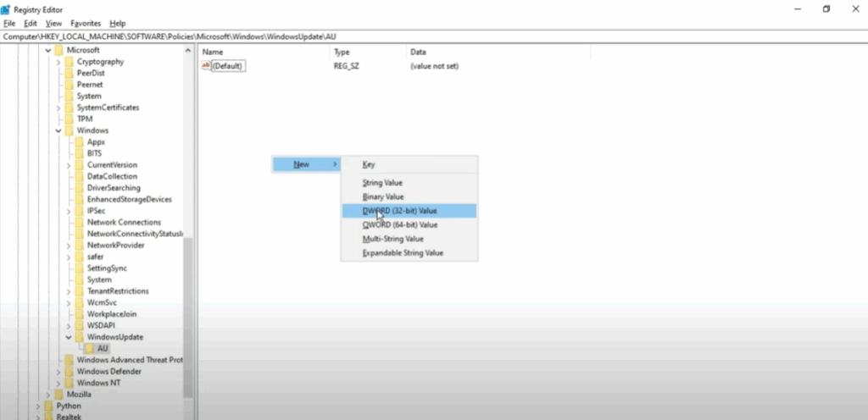Viewport: 868px width, 420px height.
Task: Click the BITS folder icon
Action: (x=79, y=153)
